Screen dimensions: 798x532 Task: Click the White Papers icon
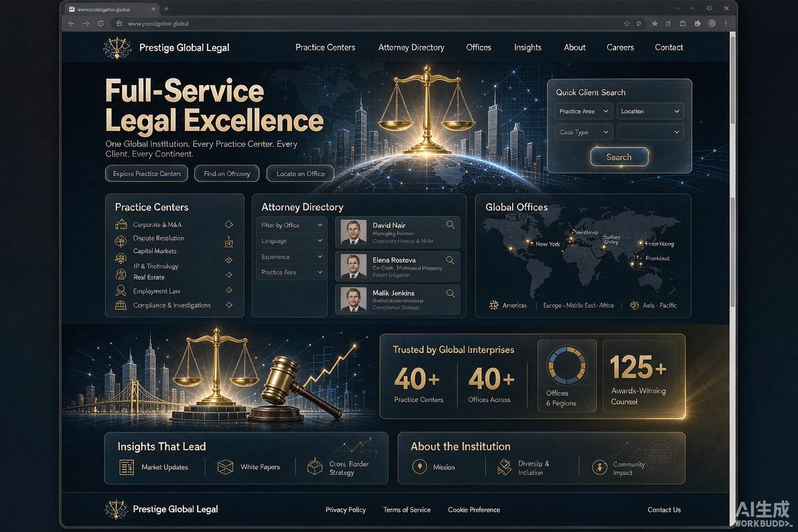(x=226, y=467)
